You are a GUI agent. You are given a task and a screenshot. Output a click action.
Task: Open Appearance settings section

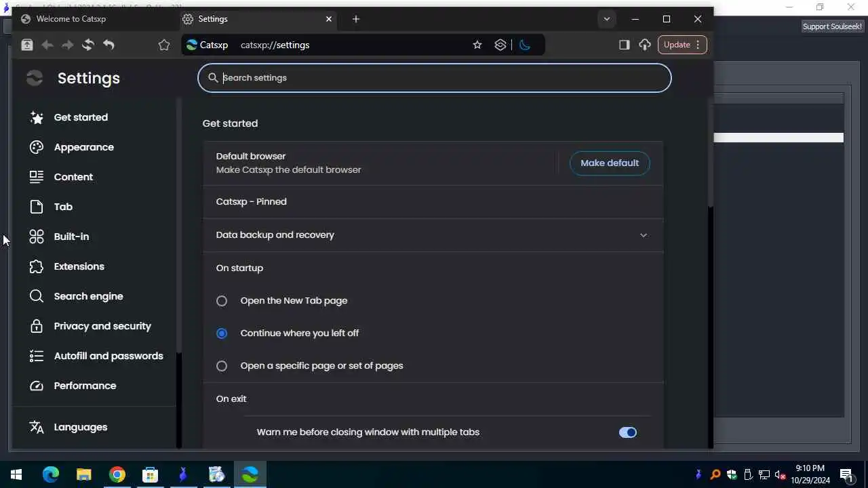(x=84, y=147)
